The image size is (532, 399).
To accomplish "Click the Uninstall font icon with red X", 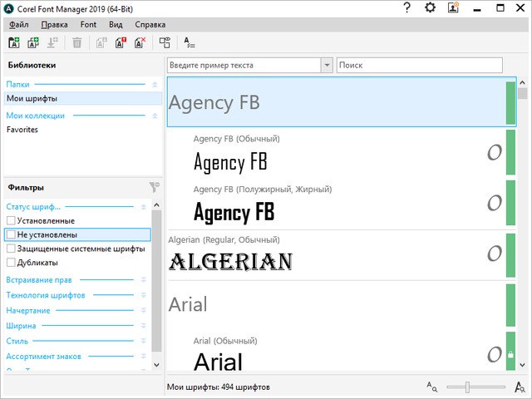I will pos(140,42).
